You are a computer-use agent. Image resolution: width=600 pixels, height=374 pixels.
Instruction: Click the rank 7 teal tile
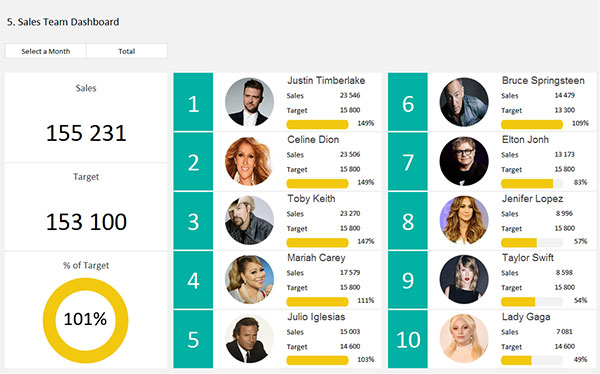(x=408, y=162)
